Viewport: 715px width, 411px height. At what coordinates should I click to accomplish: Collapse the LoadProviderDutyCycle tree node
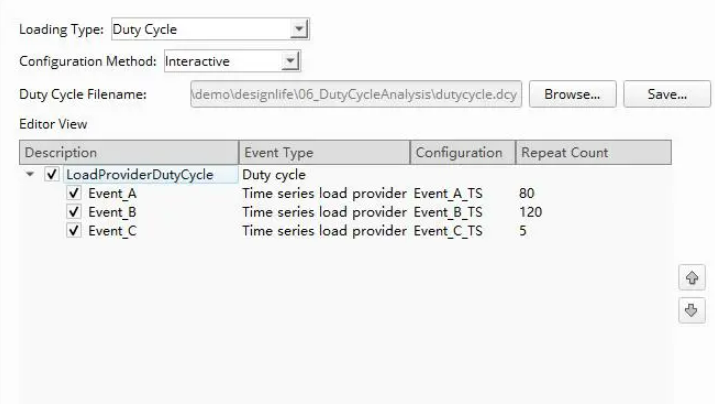(31, 175)
